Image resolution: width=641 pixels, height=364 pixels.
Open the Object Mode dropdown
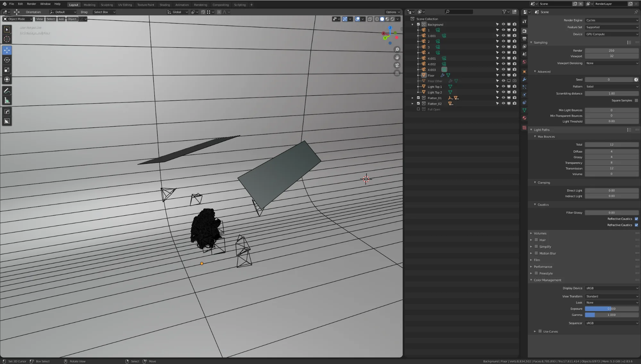(18, 19)
